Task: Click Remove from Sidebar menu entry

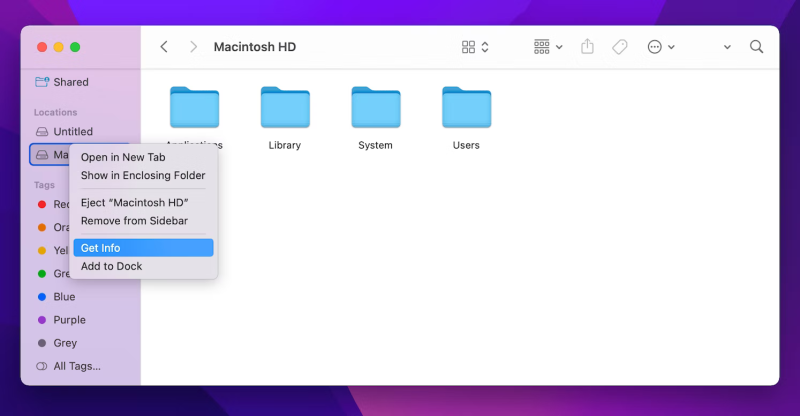Action: 134,221
